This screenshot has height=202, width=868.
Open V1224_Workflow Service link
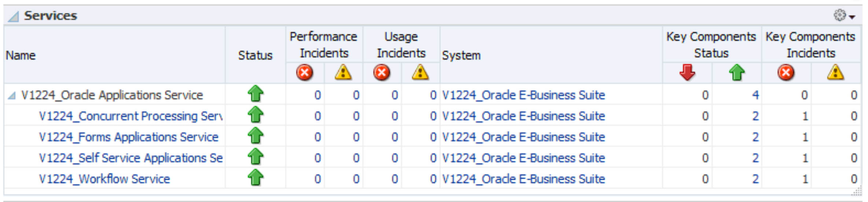tap(104, 179)
